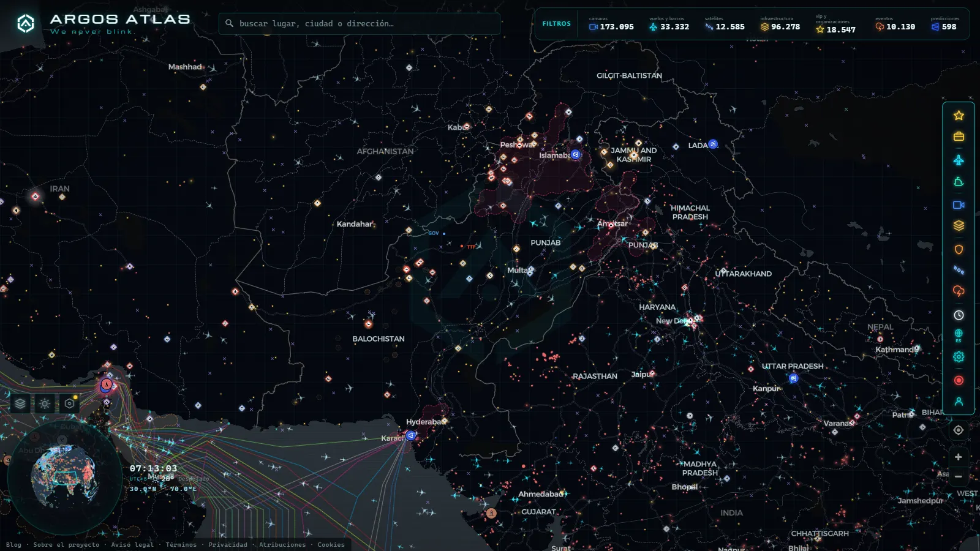Open the Privacidad footer link
Image resolution: width=980 pixels, height=551 pixels.
pyautogui.click(x=228, y=544)
